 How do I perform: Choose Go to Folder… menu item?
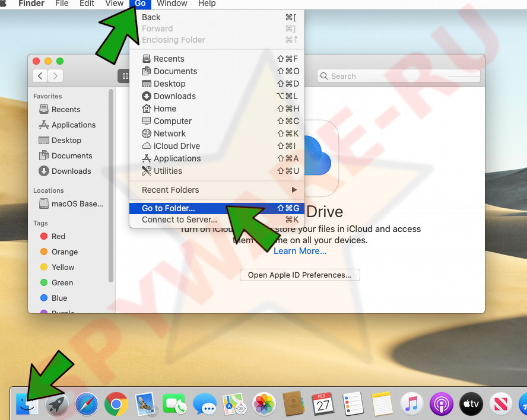[217, 208]
